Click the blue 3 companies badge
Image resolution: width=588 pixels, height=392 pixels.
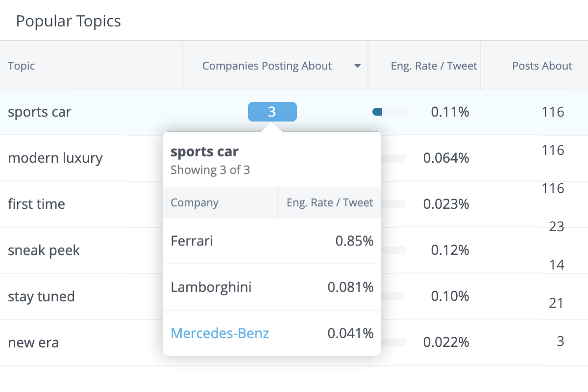coord(272,112)
